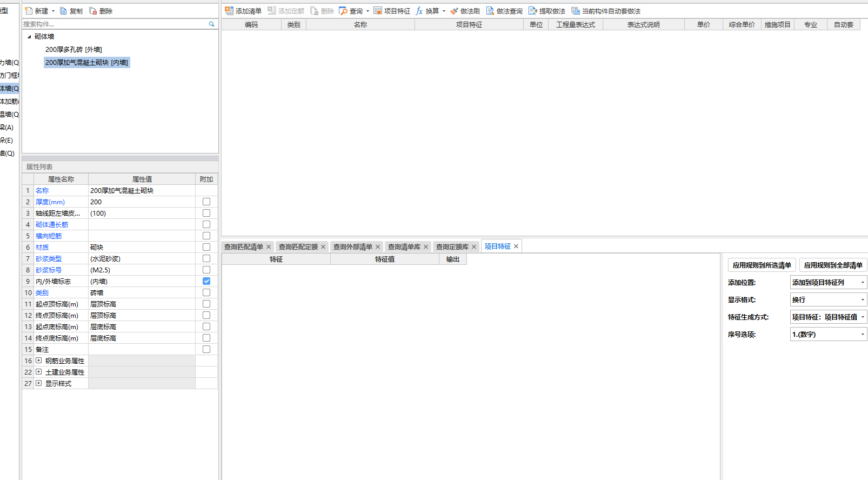Screen dimensions: 868x480
Task: Click the 工程量表达式 column header
Action: point(576,25)
